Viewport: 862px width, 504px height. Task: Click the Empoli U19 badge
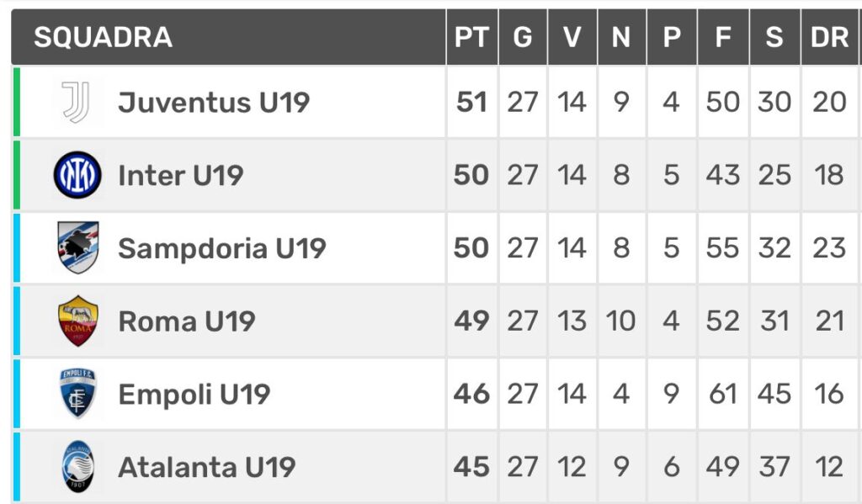[77, 394]
